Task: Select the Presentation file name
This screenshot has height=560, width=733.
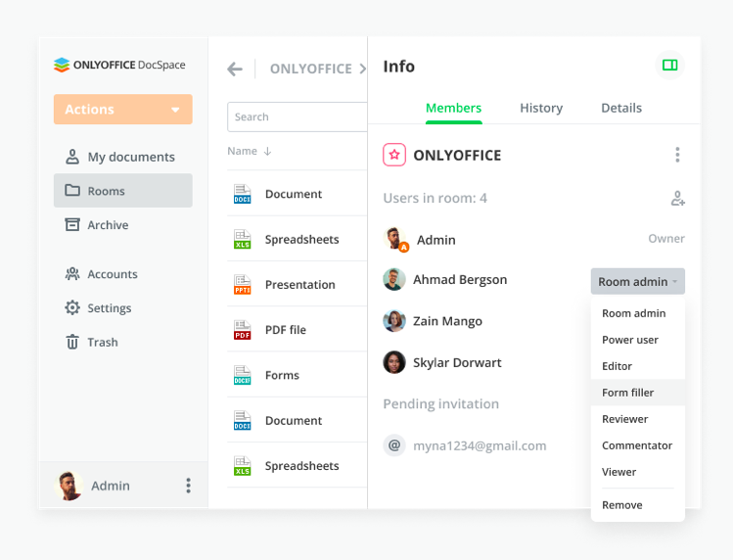Action: pyautogui.click(x=300, y=285)
